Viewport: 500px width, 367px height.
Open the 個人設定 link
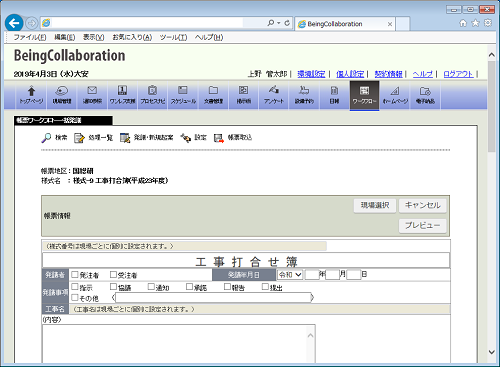tap(350, 74)
